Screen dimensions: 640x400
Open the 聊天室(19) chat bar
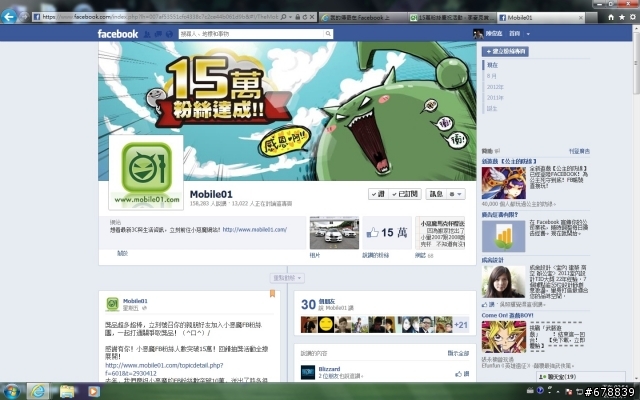click(x=581, y=377)
